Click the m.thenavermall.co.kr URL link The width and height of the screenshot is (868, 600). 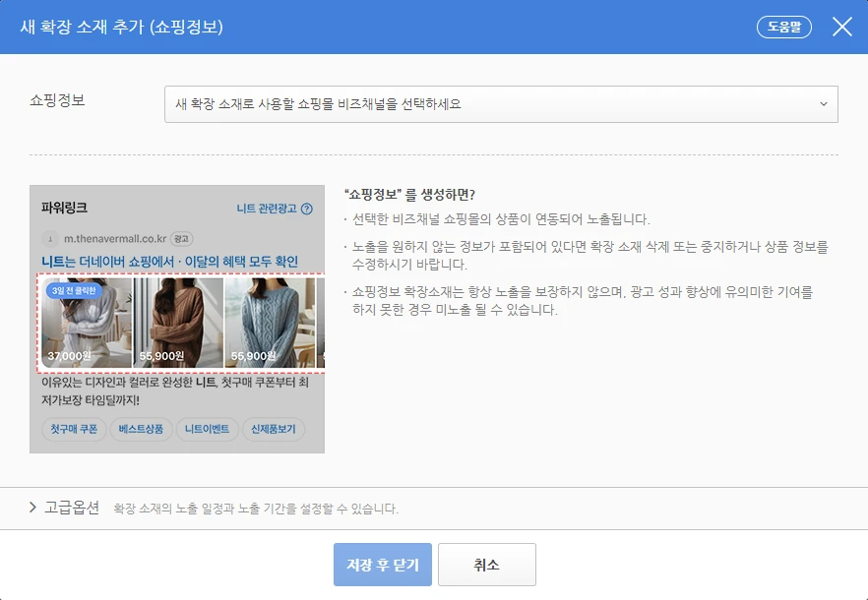116,239
